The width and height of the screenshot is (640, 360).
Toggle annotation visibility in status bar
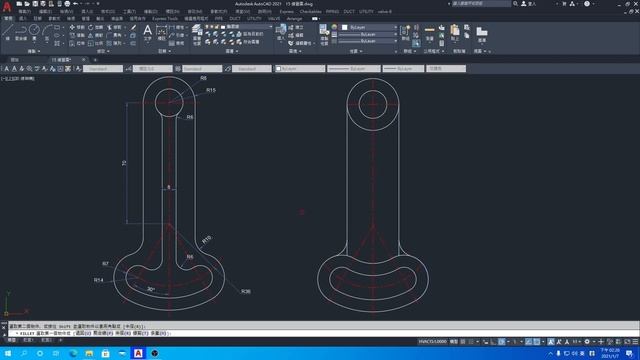(551, 342)
